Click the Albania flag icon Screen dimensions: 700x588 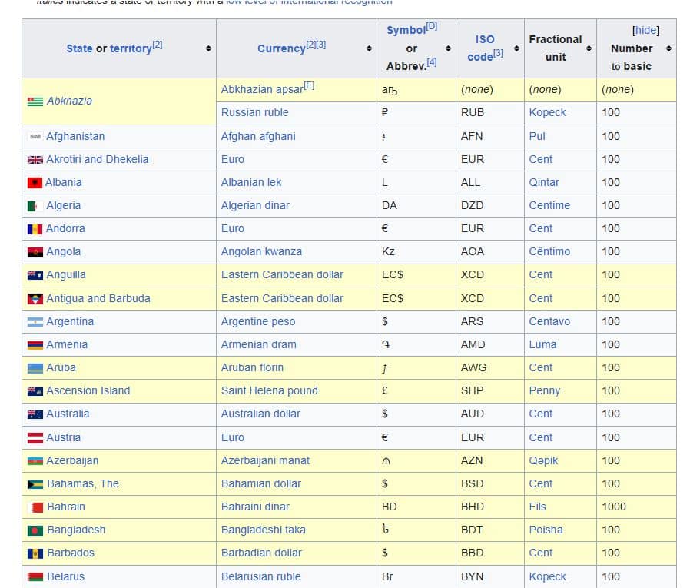click(x=35, y=183)
